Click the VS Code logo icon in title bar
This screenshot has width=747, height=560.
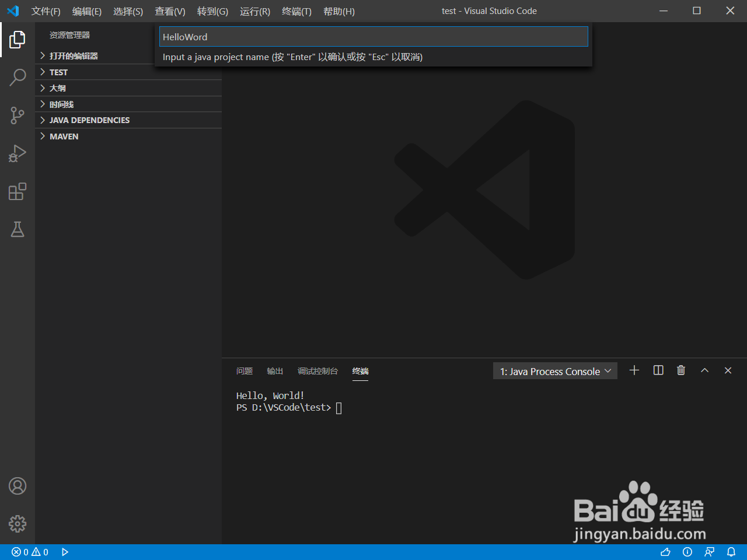point(13,11)
